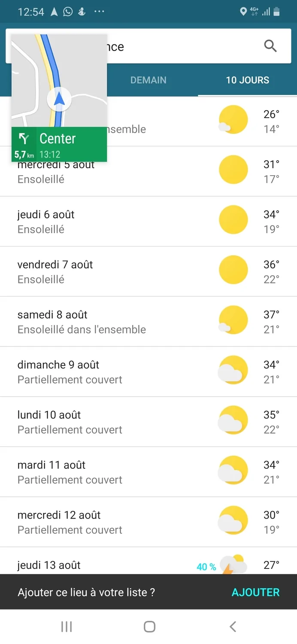The height and width of the screenshot is (644, 297).
Task: Tap the partly cloudy icon for dimanche 9 août
Action: (x=233, y=370)
